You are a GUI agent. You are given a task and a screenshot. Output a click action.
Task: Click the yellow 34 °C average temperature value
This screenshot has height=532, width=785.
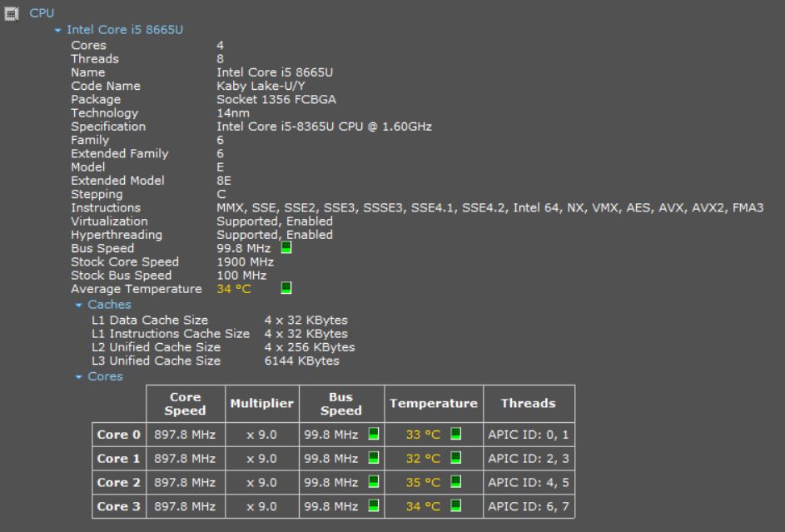233,289
